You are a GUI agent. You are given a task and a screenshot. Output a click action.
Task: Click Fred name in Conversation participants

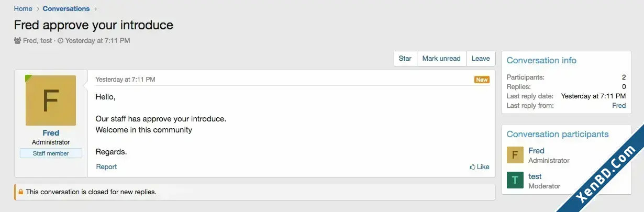tap(537, 151)
